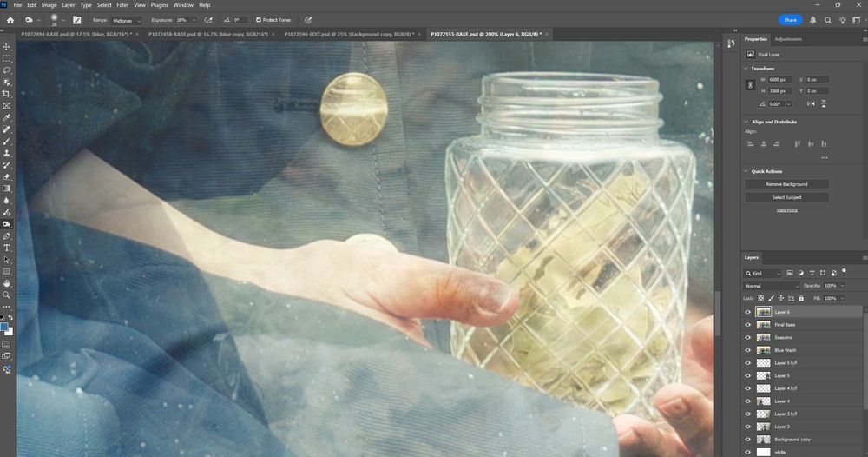Image resolution: width=868 pixels, height=457 pixels.
Task: Open the Normal blend mode dropdown
Action: (x=772, y=286)
